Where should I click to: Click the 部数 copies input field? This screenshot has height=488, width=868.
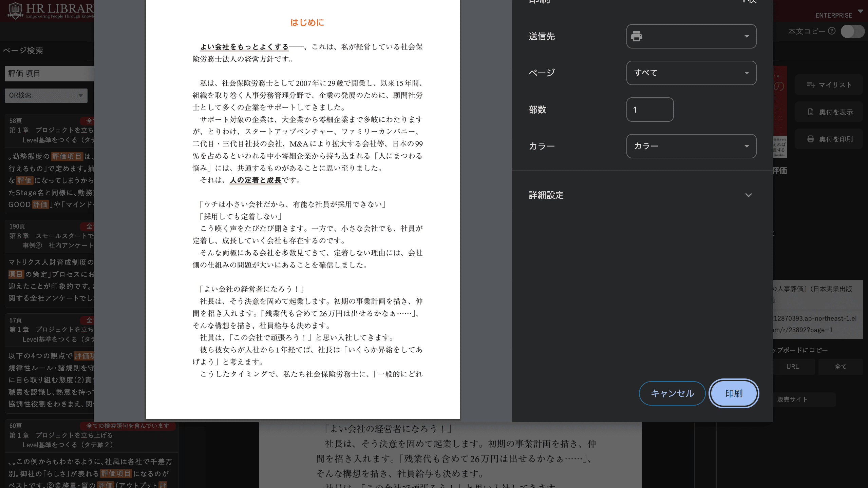pos(649,110)
